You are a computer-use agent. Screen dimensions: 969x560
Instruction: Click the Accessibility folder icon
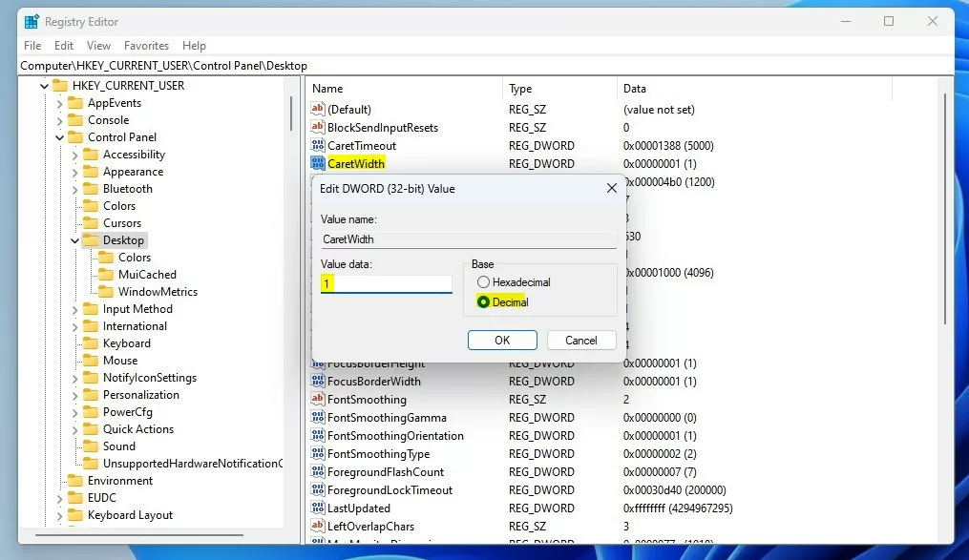pyautogui.click(x=91, y=155)
